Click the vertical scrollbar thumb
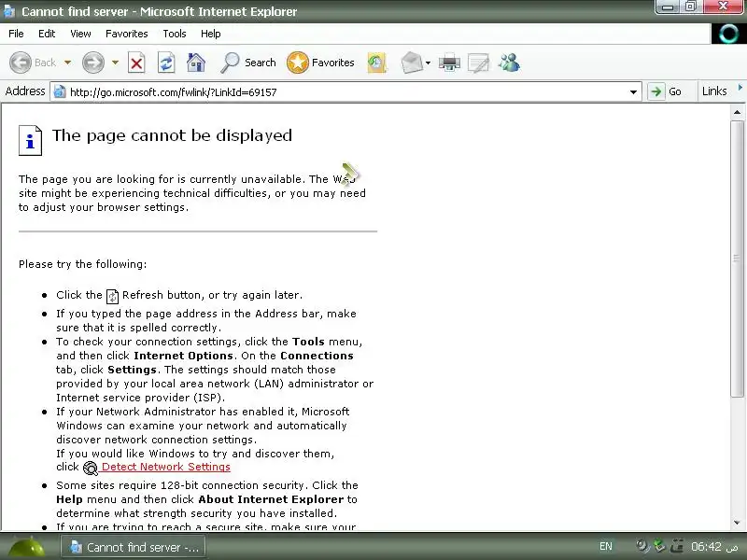Image resolution: width=747 pixels, height=560 pixels. click(737, 259)
